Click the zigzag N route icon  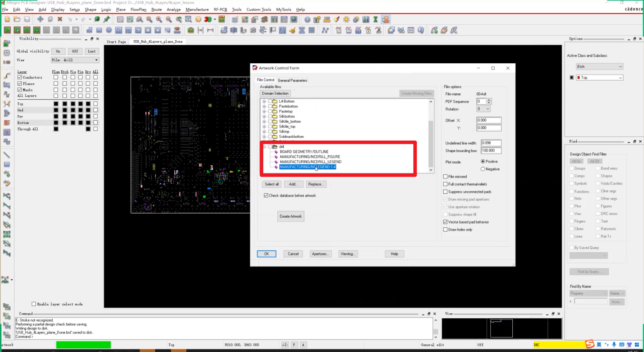[x=325, y=30]
